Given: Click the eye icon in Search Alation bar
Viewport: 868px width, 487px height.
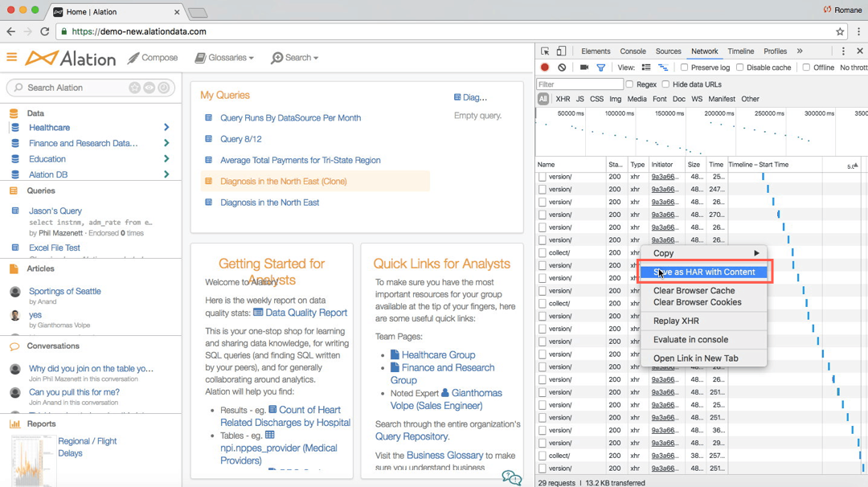Looking at the screenshot, I should pos(149,88).
